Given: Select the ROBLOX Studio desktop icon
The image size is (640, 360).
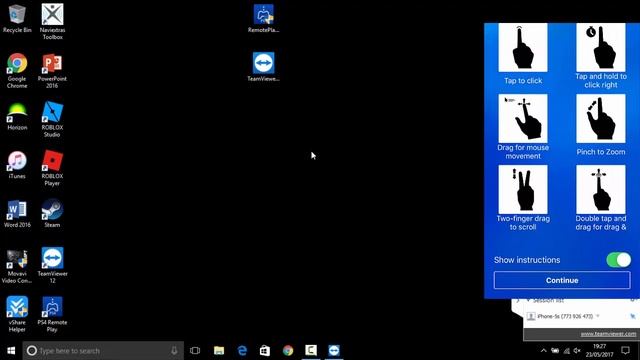Looking at the screenshot, I should click(52, 119).
